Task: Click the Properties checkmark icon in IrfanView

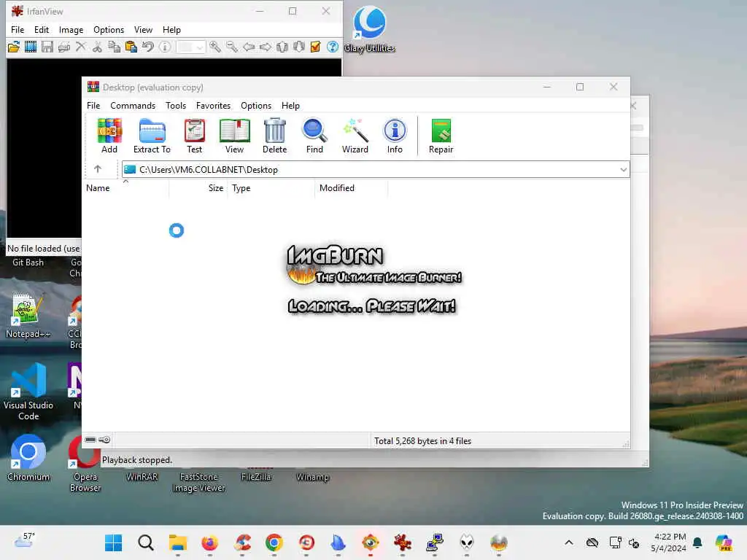Action: [x=315, y=47]
